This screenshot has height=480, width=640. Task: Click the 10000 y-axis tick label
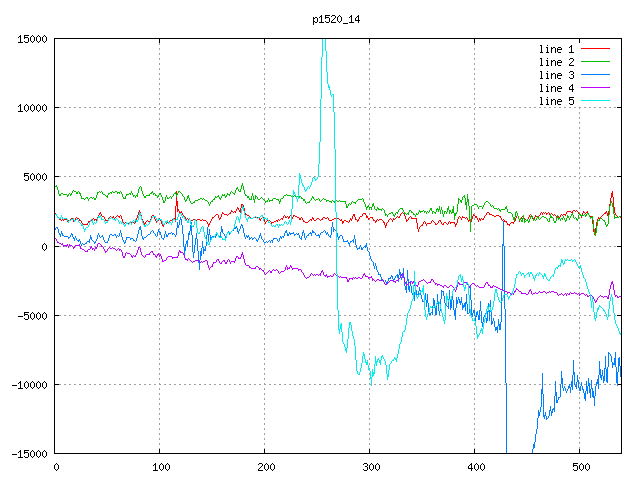[x=32, y=108]
